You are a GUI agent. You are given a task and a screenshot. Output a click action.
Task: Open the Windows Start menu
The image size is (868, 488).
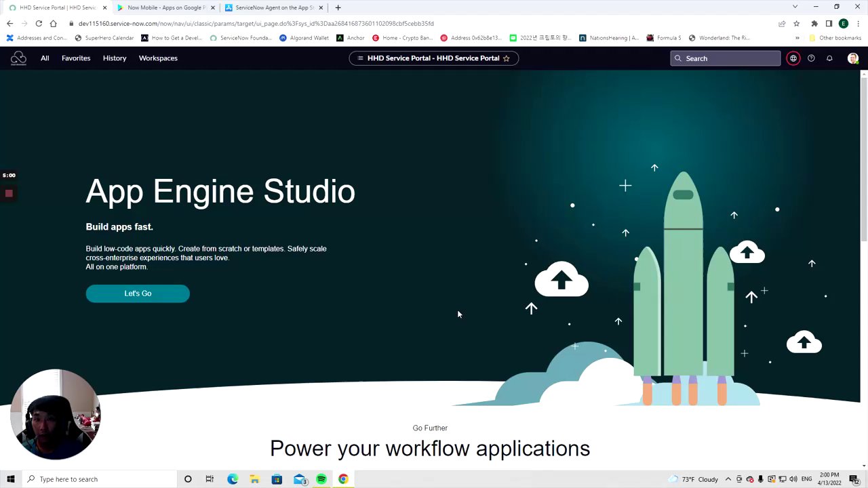coord(11,479)
